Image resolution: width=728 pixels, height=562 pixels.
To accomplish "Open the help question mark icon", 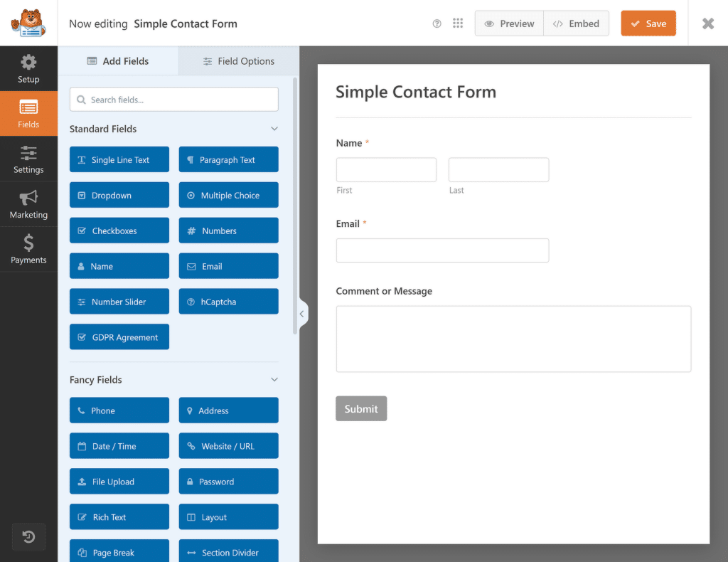I will tap(437, 23).
